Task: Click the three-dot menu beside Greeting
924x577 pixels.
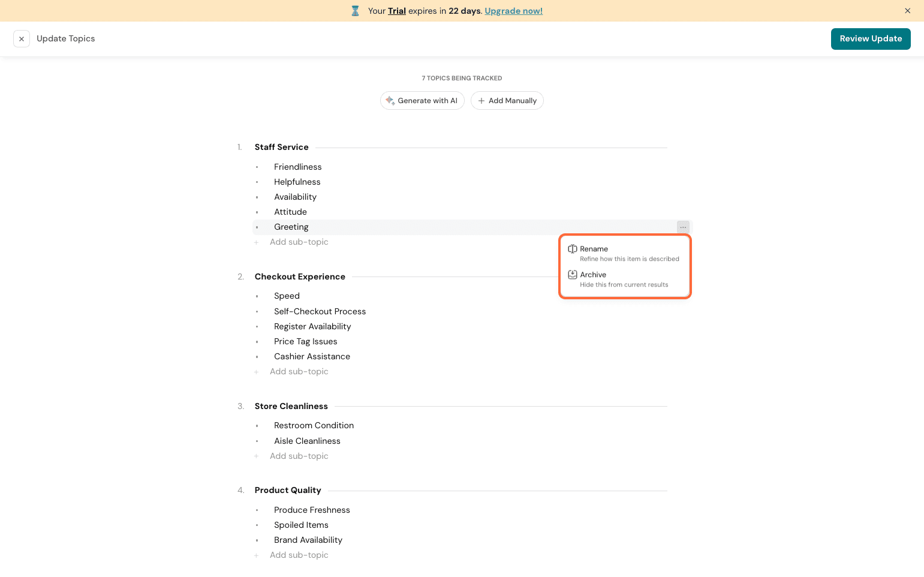Action: [x=683, y=227]
